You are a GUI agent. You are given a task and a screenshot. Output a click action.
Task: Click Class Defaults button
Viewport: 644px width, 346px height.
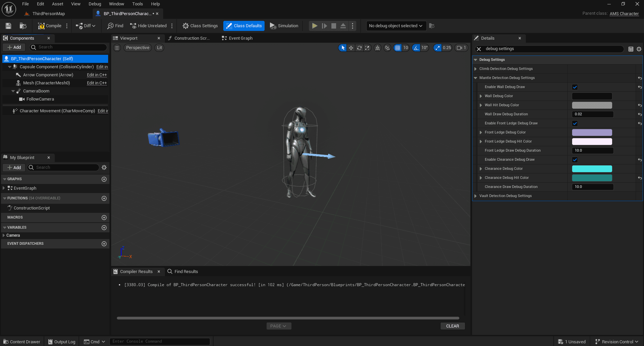244,26
